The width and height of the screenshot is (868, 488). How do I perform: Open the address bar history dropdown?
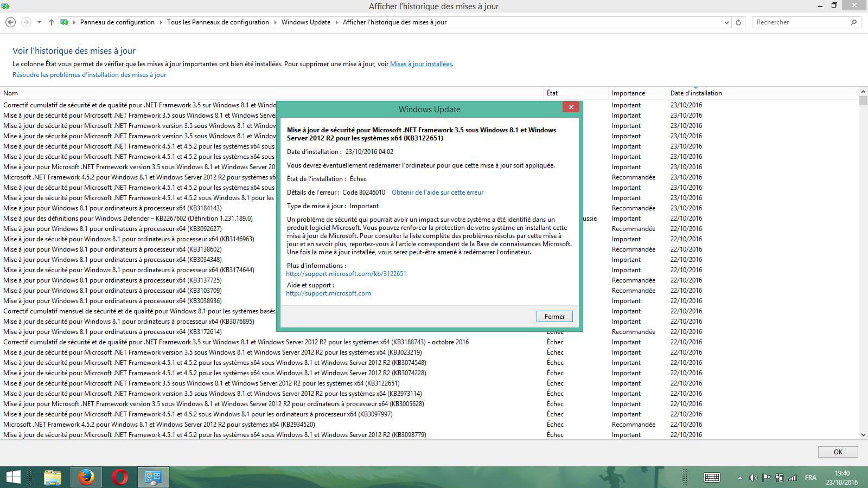pyautogui.click(x=726, y=22)
